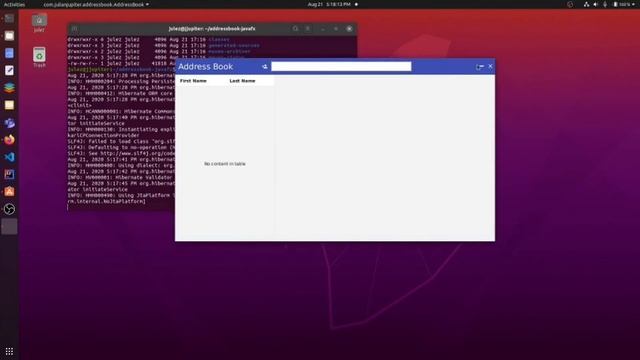Click the circular indicator icon in the top bar
The image size is (640, 360).
(x=570, y=4)
